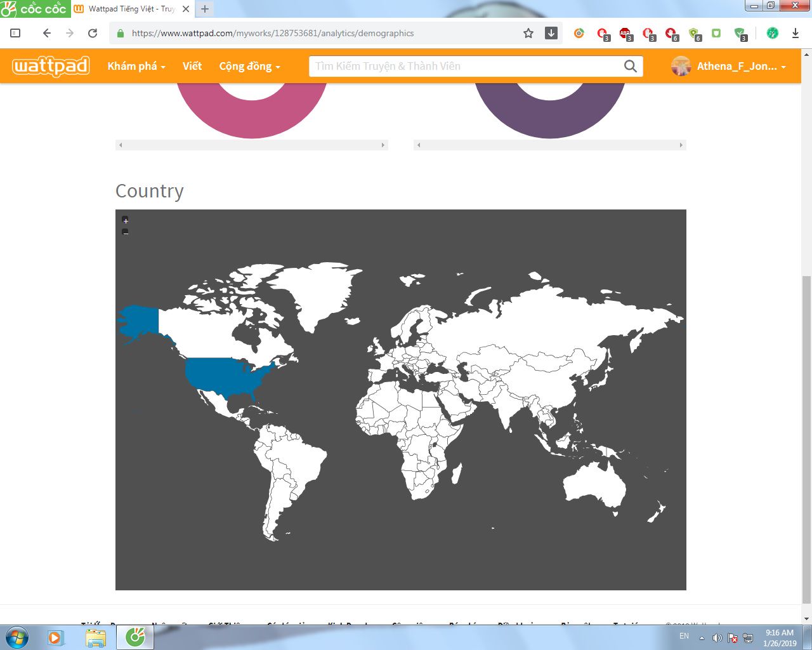Open the green round profile avatar in toolbar

tap(772, 33)
